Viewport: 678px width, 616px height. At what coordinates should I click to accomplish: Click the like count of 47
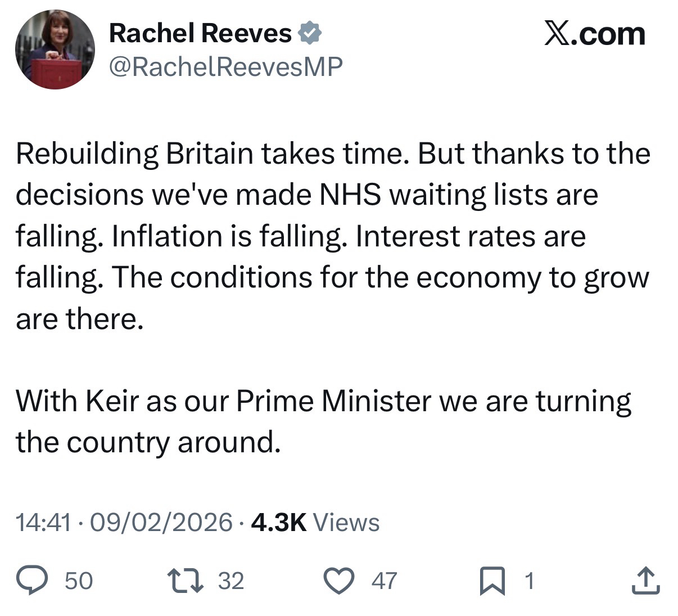(384, 581)
